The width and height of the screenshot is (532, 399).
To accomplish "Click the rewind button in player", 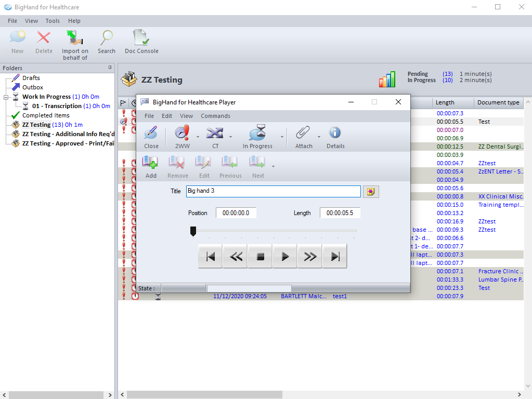I will [x=236, y=256].
